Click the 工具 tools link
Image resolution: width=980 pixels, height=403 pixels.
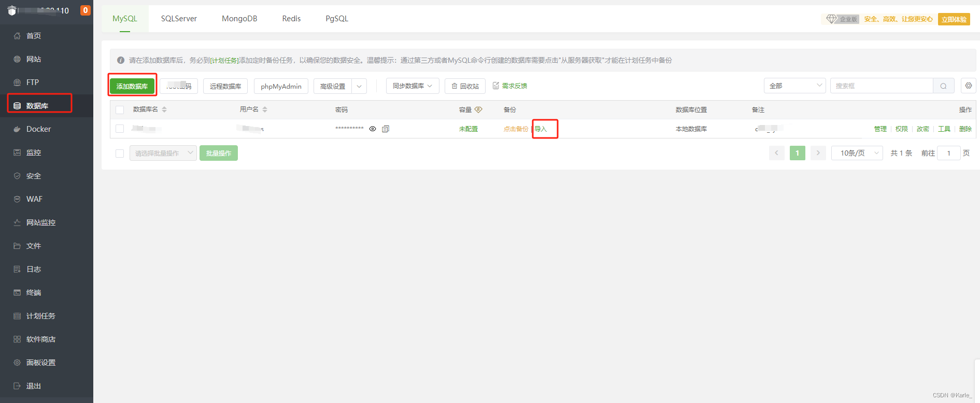click(x=944, y=129)
